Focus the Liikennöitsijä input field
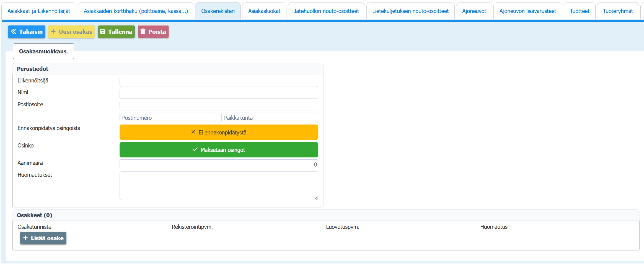644x267 pixels. click(219, 82)
